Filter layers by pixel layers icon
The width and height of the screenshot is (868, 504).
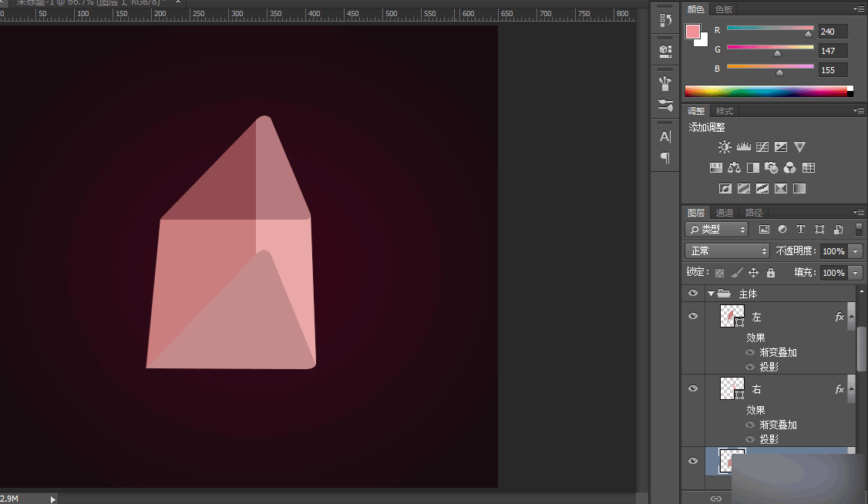(x=764, y=229)
